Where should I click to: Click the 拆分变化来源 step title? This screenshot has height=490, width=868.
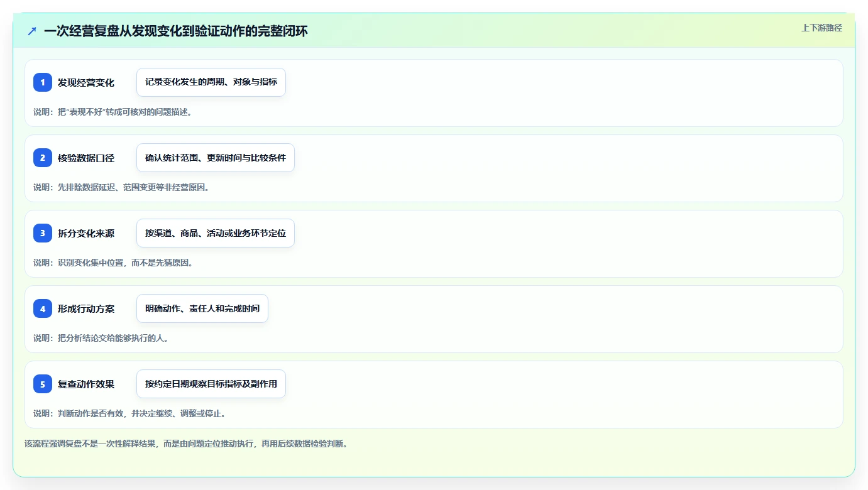coord(86,233)
